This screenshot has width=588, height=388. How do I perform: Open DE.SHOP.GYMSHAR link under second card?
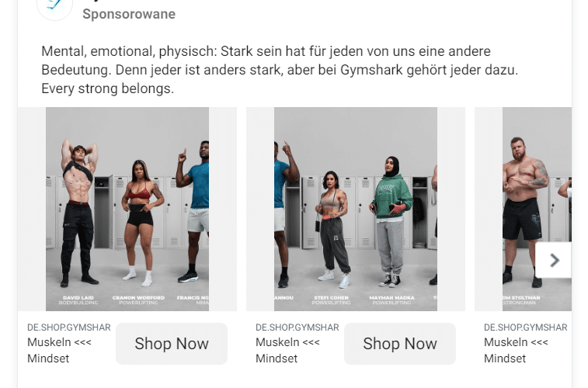click(x=297, y=327)
